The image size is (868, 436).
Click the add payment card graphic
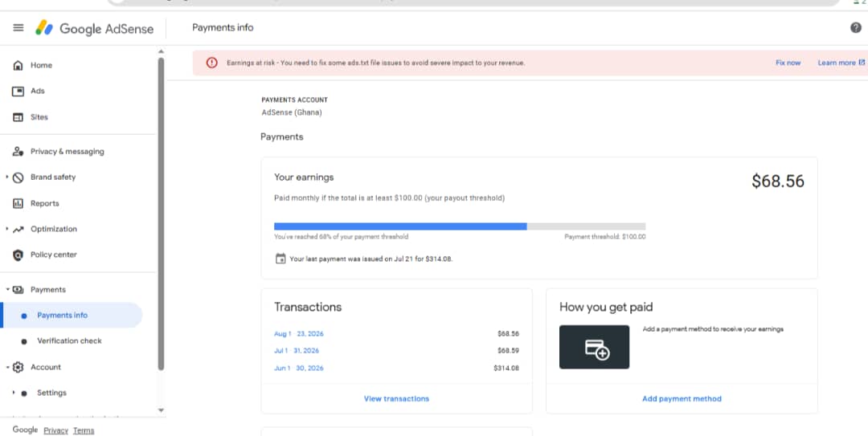click(594, 347)
